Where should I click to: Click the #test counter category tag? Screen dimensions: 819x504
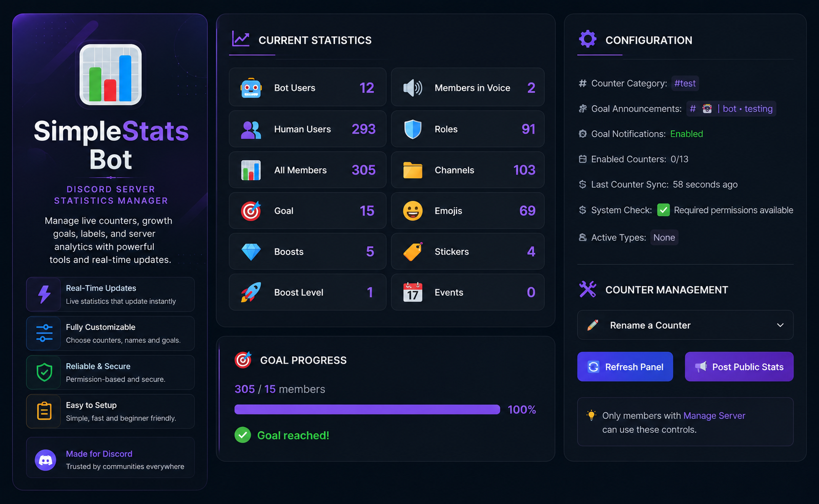click(x=685, y=83)
